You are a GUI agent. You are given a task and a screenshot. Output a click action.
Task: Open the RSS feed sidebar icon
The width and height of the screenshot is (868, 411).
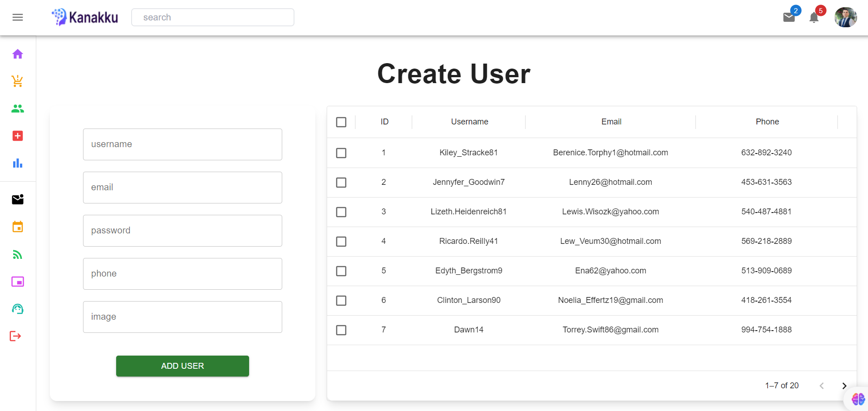(x=18, y=254)
